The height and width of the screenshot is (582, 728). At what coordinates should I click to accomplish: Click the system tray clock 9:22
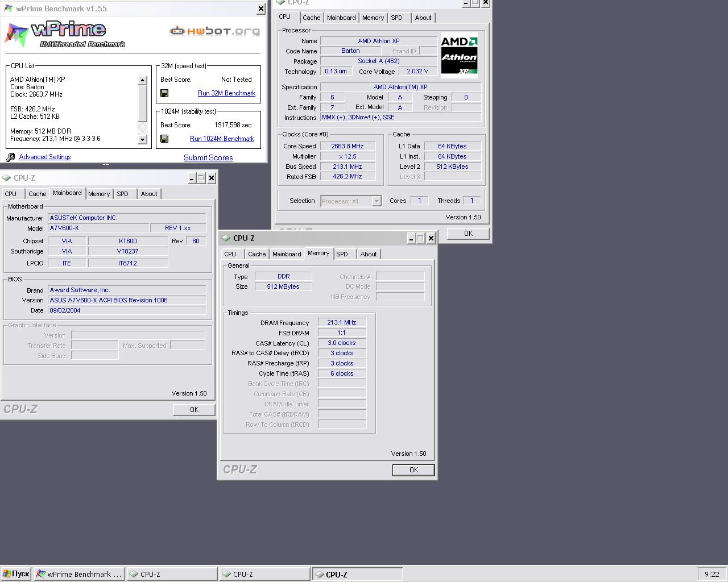712,574
